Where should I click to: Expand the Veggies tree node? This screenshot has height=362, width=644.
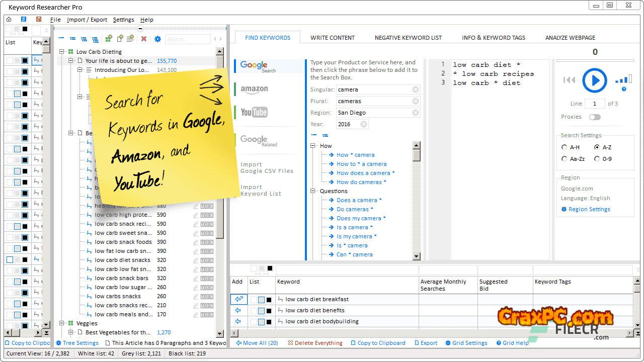point(62,323)
